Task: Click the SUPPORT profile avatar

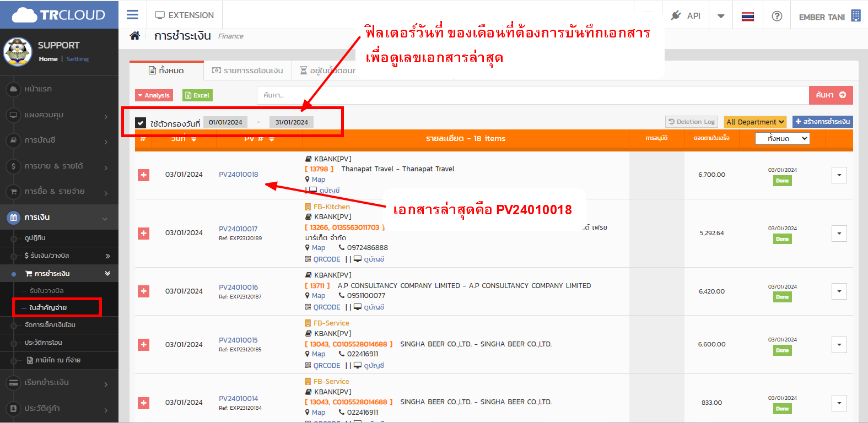Action: 18,52
